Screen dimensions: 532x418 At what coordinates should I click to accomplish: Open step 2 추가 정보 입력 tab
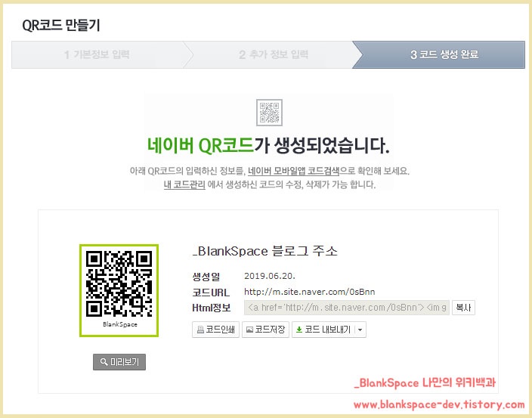274,54
